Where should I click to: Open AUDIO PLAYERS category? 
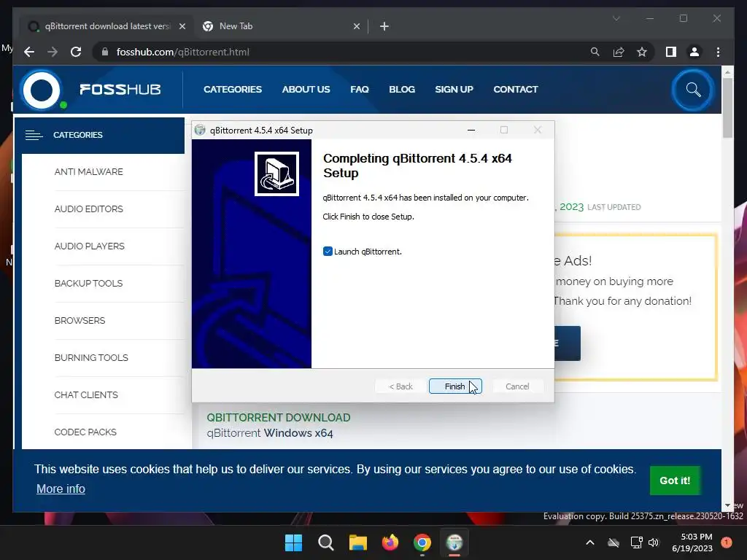pyautogui.click(x=89, y=246)
